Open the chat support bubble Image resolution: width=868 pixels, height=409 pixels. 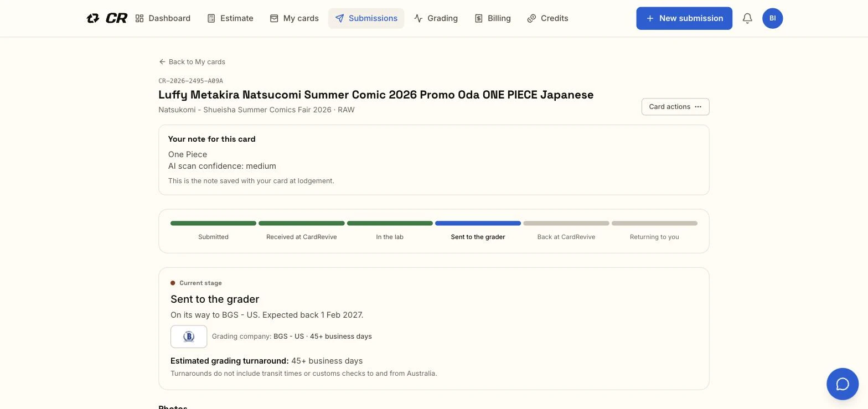[x=843, y=384]
